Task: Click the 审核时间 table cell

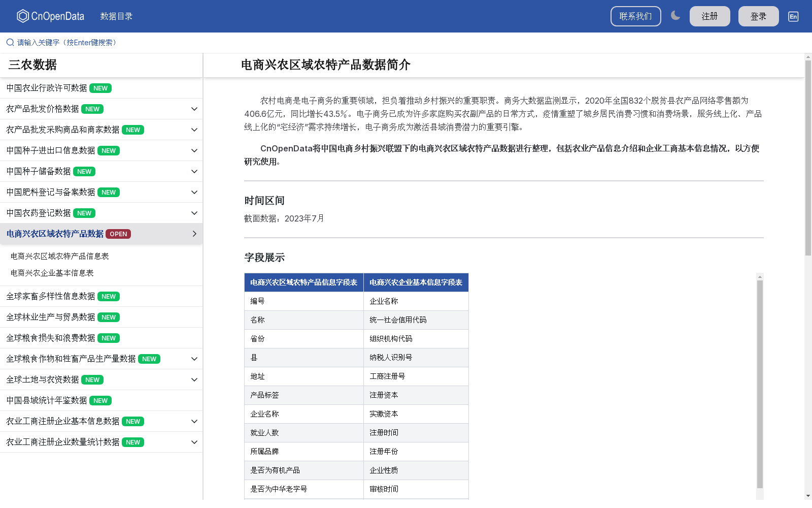Action: point(416,489)
